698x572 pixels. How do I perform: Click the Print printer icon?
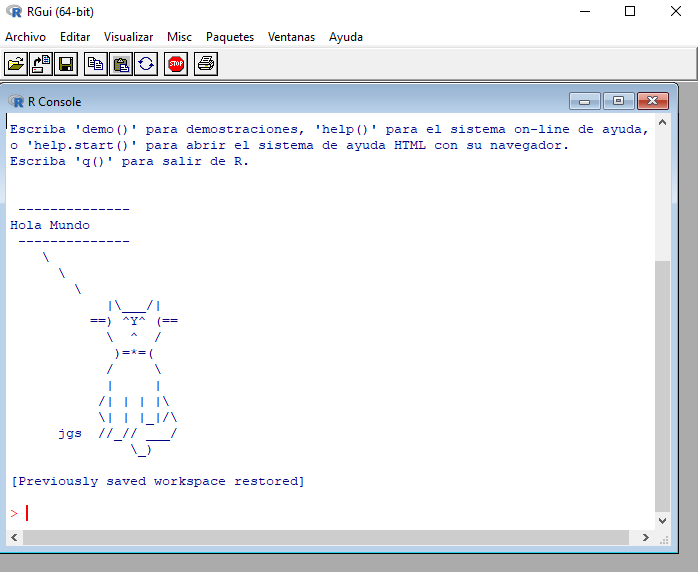(205, 65)
